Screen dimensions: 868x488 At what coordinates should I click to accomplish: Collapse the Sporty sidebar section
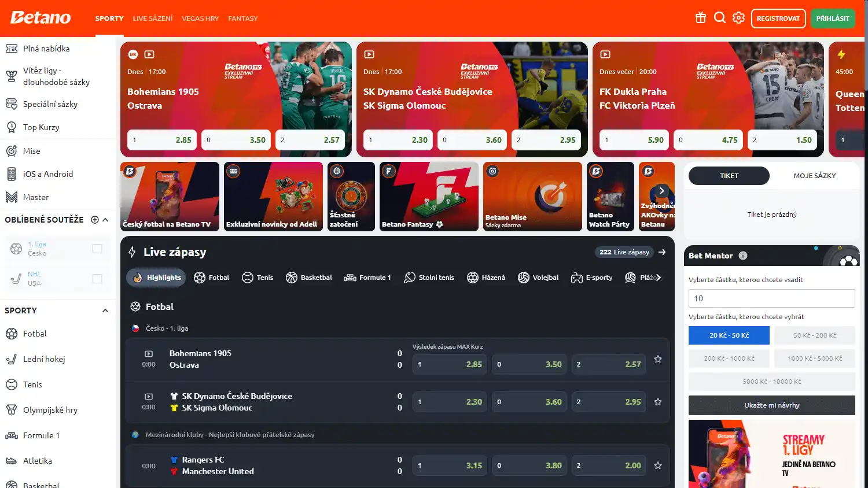coord(105,310)
